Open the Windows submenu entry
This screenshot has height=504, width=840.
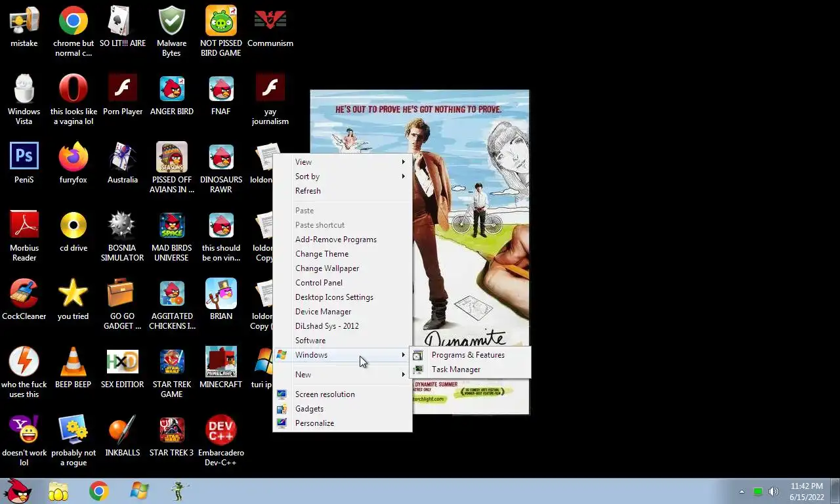point(343,355)
